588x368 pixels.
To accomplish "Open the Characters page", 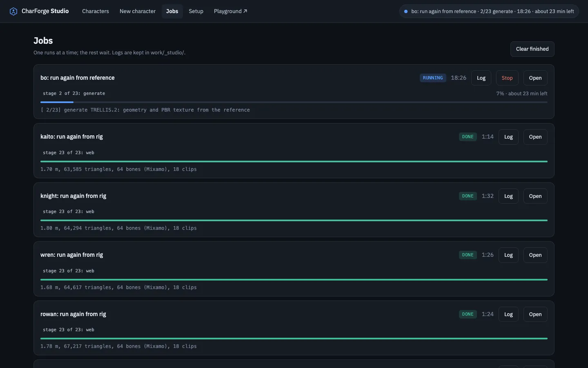I will point(96,11).
